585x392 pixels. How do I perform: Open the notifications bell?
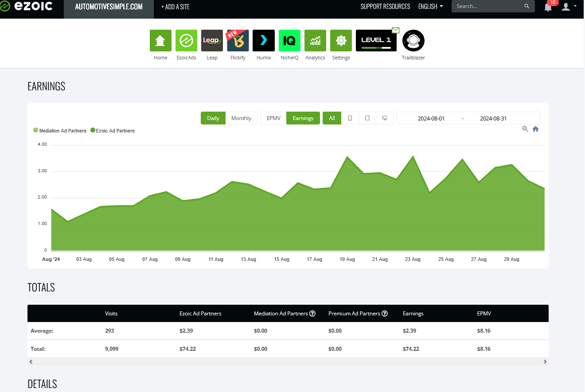pos(548,7)
